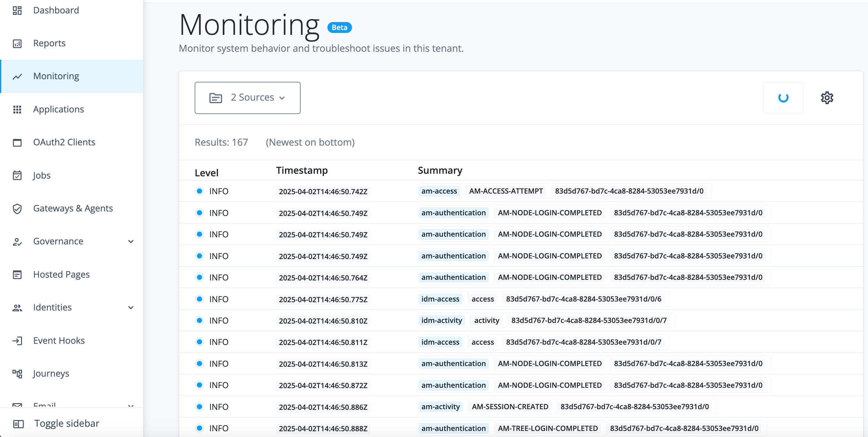Select the Reports icon in sidebar
Screen dimensions: 868x437
point(17,43)
